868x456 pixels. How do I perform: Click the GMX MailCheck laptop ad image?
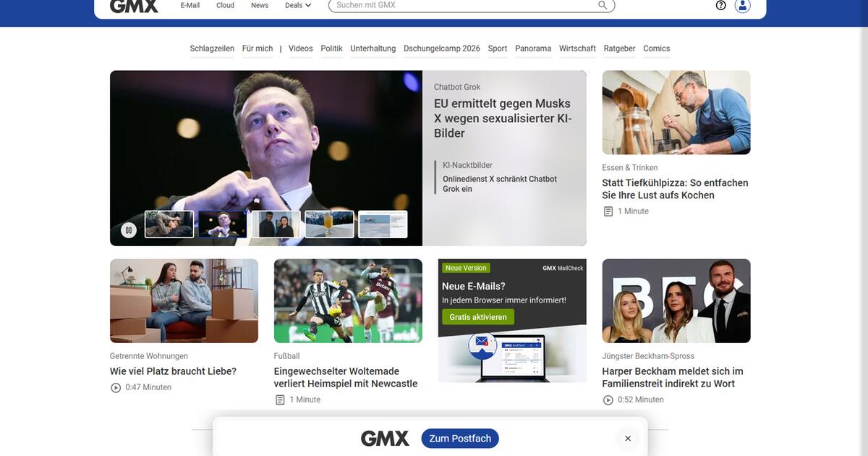[x=512, y=355]
